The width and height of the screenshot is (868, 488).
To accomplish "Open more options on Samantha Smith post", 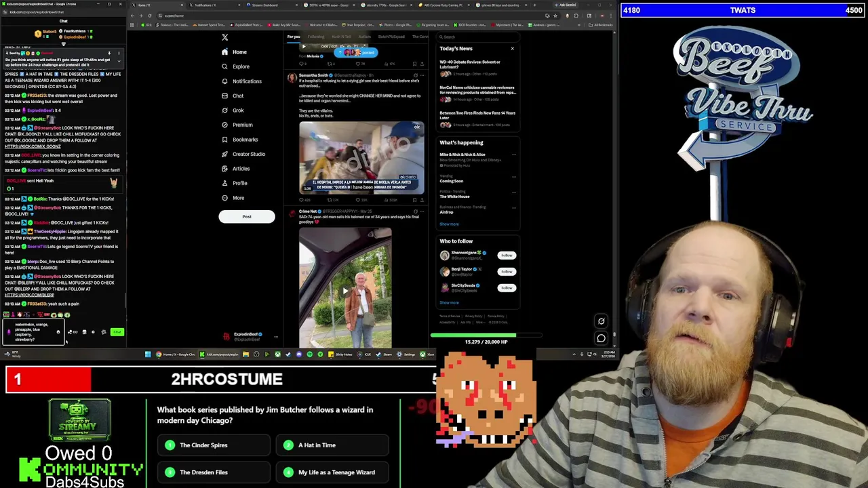I will (x=422, y=75).
